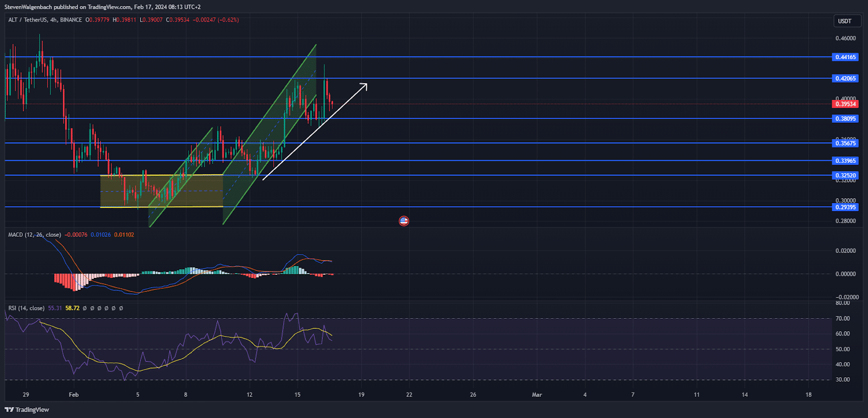Select the 0.29395 price level label
Screen dimensions: 868x418
[x=845, y=207]
